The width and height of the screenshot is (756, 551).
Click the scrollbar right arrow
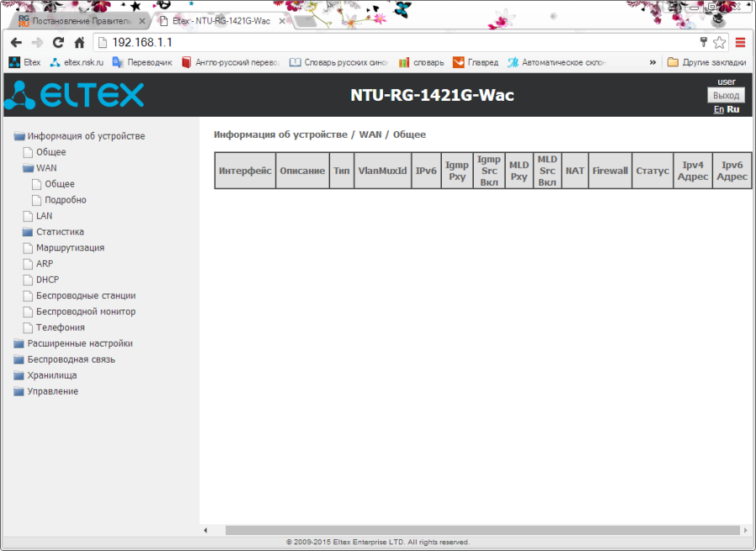(x=746, y=530)
